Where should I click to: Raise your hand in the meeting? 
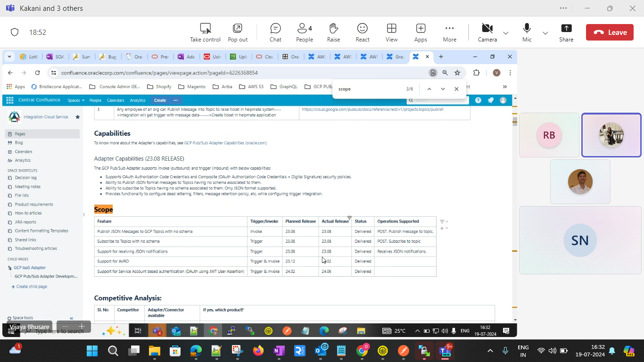(x=333, y=33)
